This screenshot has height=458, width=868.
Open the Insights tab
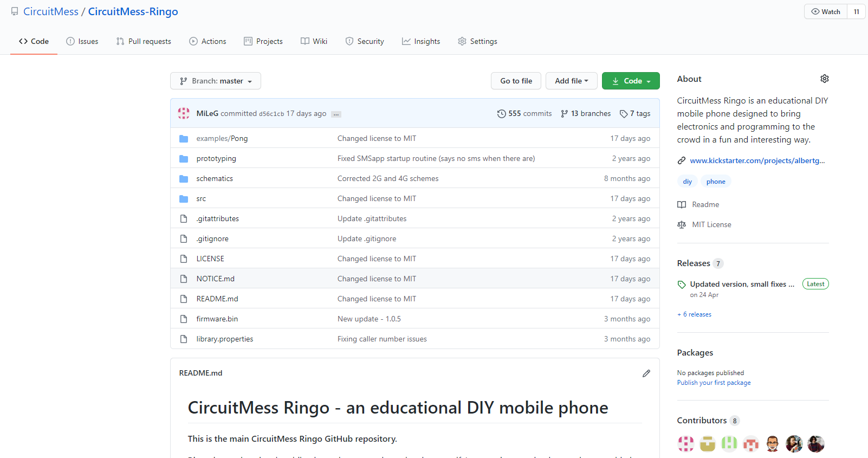pyautogui.click(x=421, y=41)
